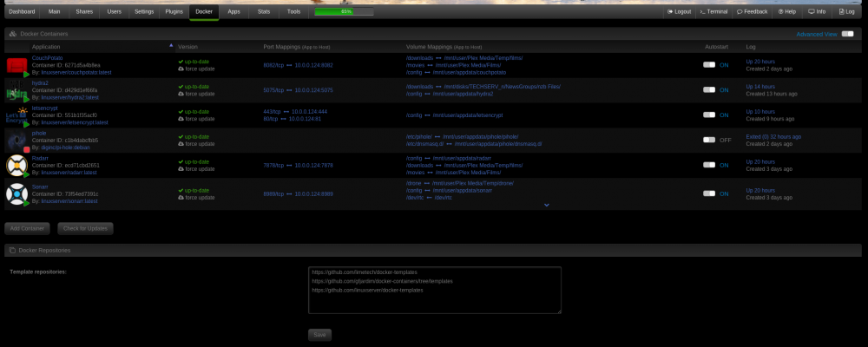Click the Add Container button
The height and width of the screenshot is (347, 868).
coord(27,228)
